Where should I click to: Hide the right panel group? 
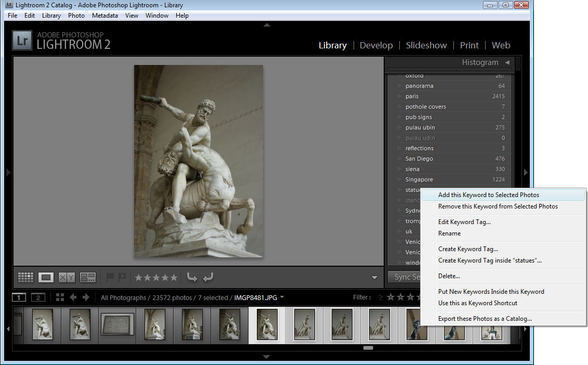(x=526, y=173)
